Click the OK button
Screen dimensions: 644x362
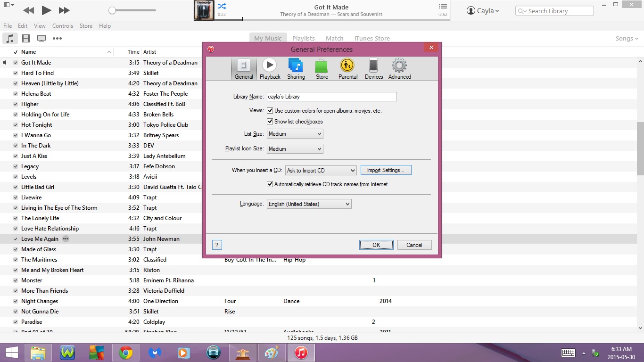point(376,245)
